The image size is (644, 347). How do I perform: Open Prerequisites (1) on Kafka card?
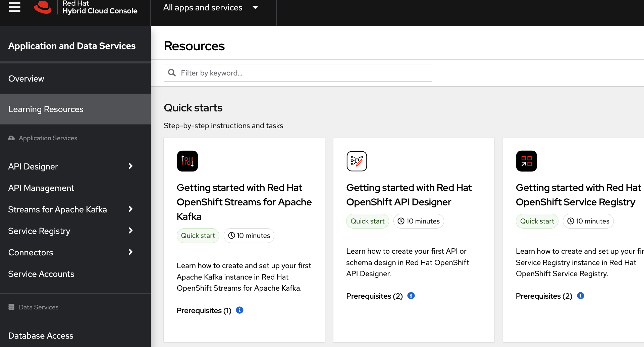click(x=204, y=310)
